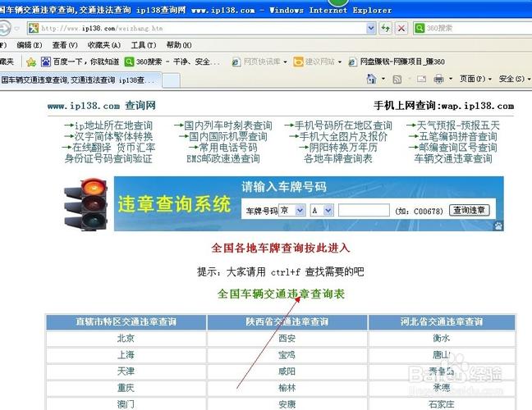Click the paw icon at banner corner

(498, 225)
